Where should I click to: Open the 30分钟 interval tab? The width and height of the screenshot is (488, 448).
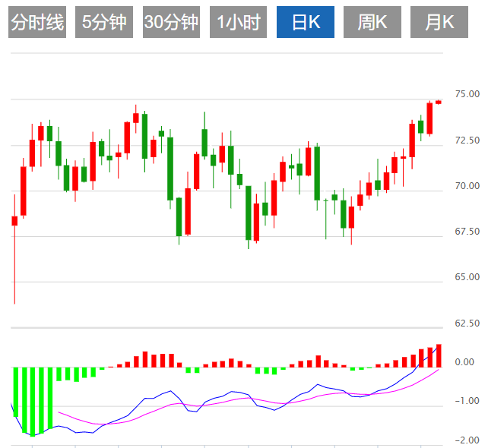[171, 23]
